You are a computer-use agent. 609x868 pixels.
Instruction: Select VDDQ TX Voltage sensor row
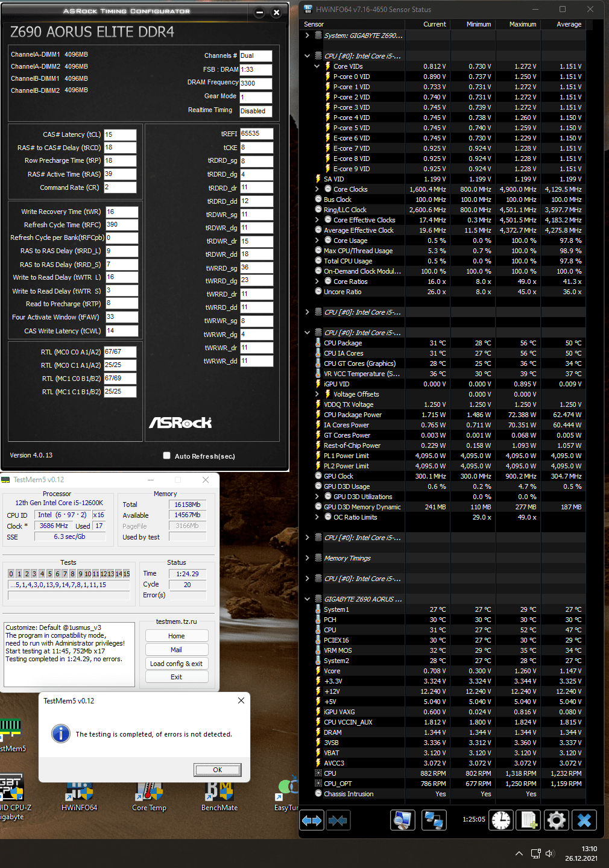(443, 404)
